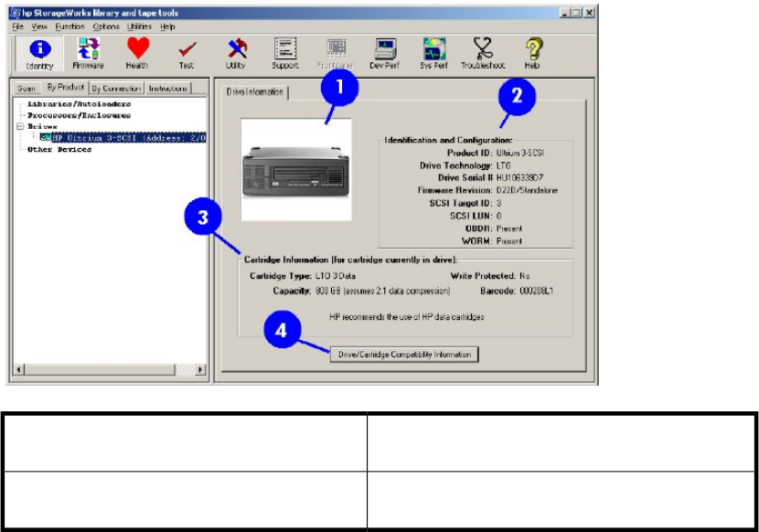Viewport: 759px width, 532px height.
Task: Minimize the library and tape tools window
Action: pos(564,13)
